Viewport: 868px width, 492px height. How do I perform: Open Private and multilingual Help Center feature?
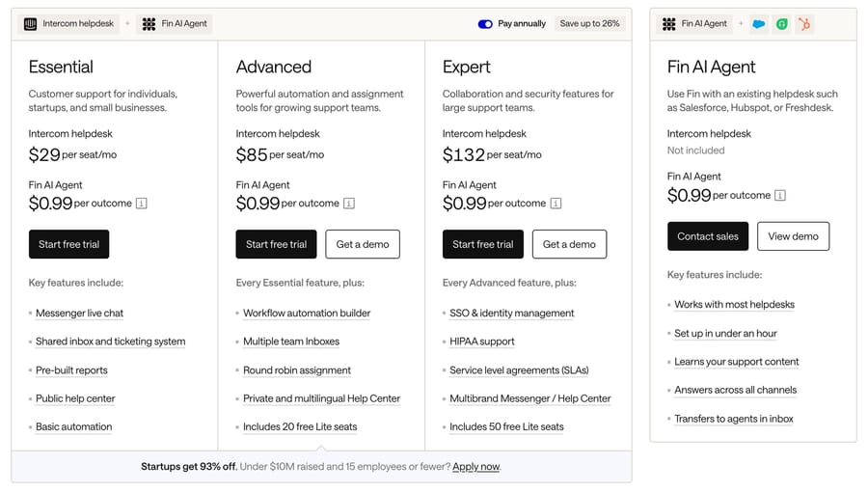point(321,398)
